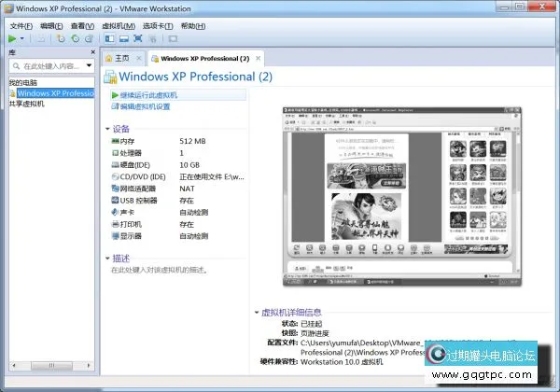
Task: Open the 文件(F) menu
Action: [x=21, y=26]
